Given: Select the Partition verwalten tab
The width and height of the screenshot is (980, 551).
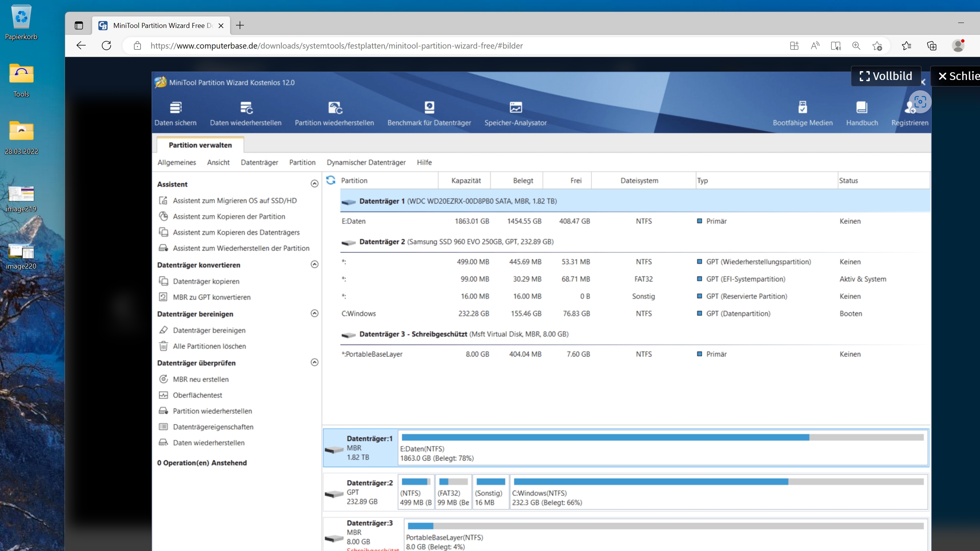Looking at the screenshot, I should 200,145.
